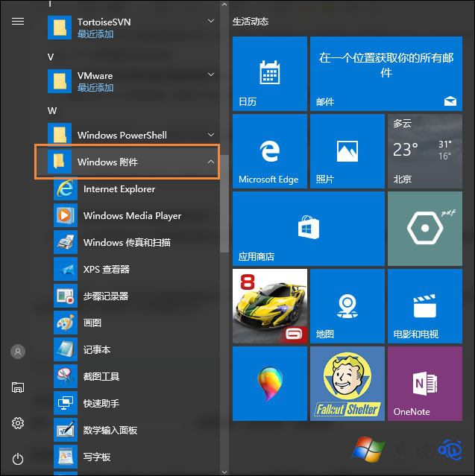Click the app list scrollbar up arrow
The width and height of the screenshot is (475, 476).
[224, 4]
